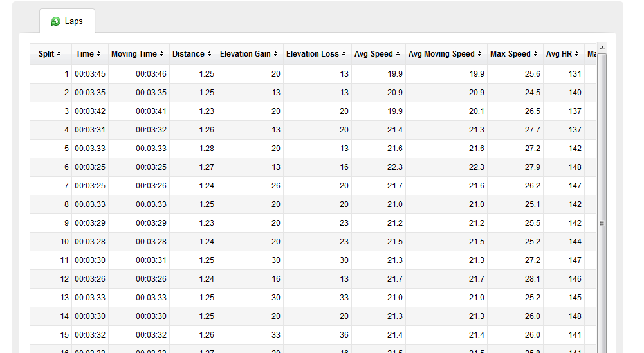Click the vertical scrollbar grip handle
This screenshot has height=353, width=644.
point(602,223)
